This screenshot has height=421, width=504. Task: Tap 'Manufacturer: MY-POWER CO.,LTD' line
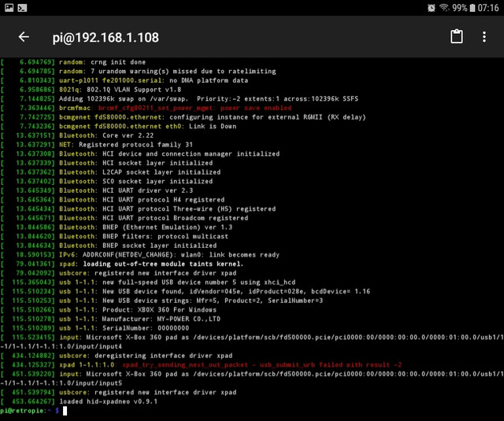click(110, 319)
